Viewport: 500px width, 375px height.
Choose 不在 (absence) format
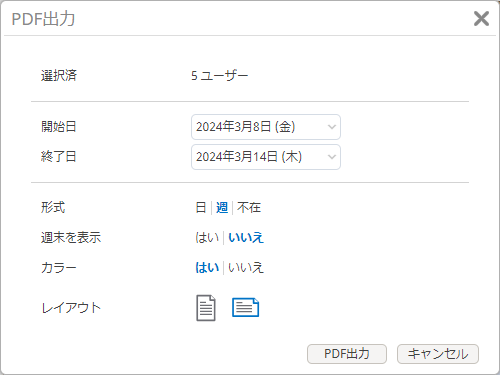249,208
